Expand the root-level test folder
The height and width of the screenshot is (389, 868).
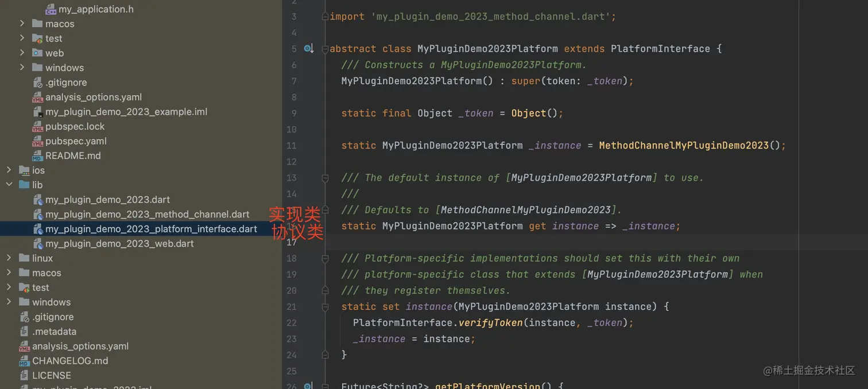(x=9, y=287)
